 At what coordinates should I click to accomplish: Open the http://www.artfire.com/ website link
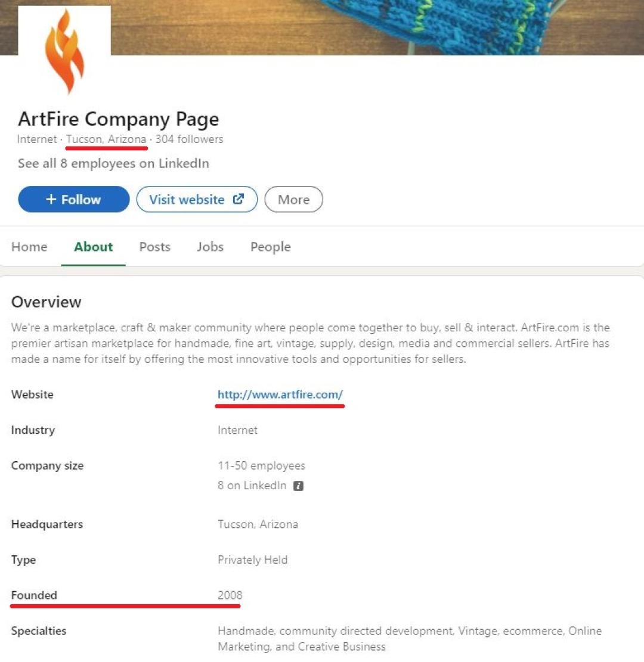click(x=280, y=394)
